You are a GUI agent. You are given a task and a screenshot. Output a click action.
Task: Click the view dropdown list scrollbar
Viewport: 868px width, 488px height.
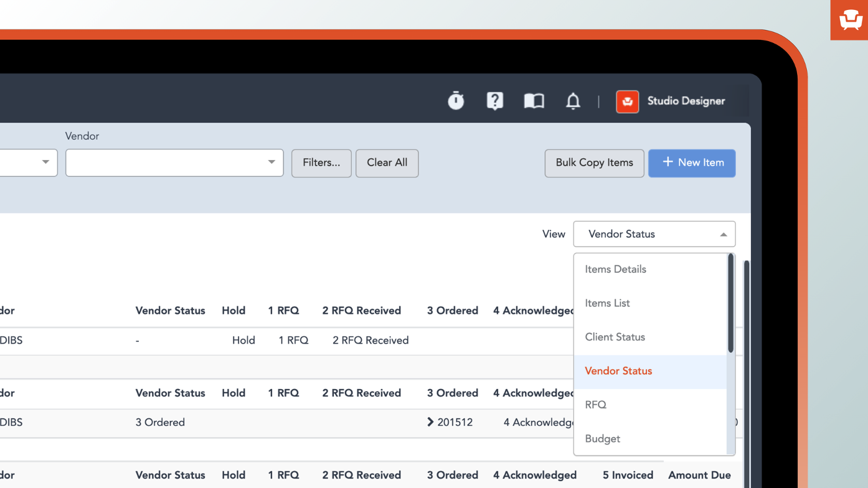tap(730, 304)
